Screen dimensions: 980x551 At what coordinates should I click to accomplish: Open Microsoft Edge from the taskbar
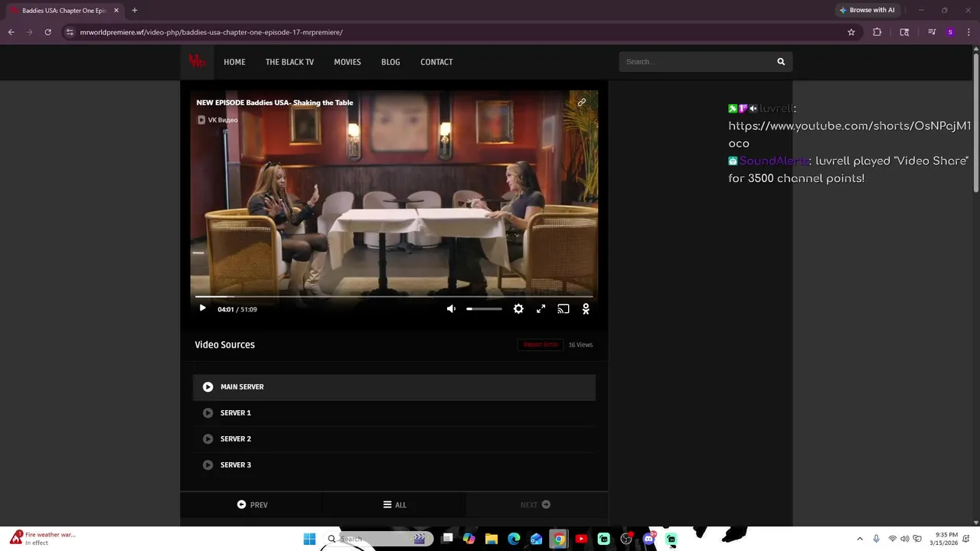click(x=514, y=539)
